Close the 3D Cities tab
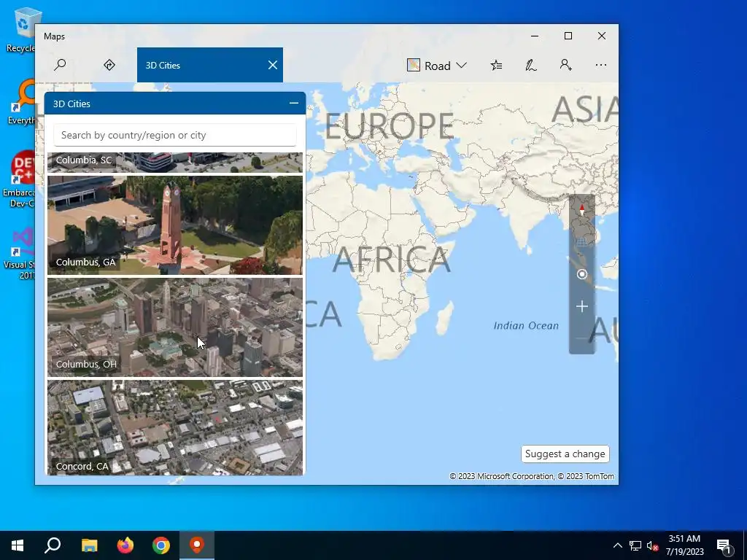Viewport: 747px width, 560px height. pos(273,65)
